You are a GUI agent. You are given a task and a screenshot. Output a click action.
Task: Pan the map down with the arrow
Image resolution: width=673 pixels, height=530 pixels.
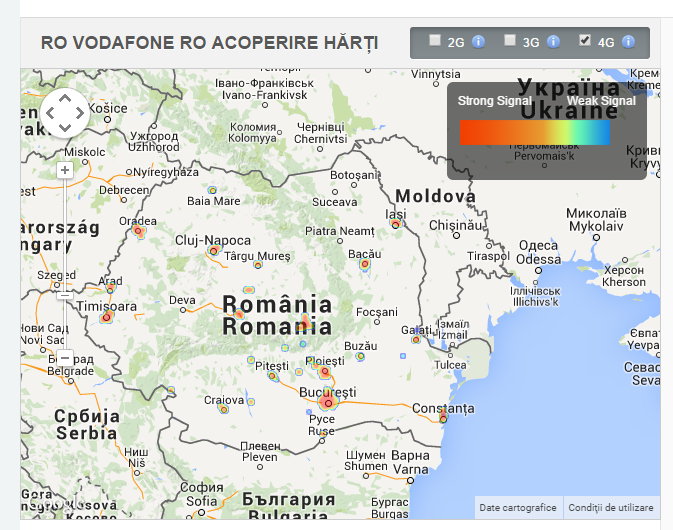[65, 128]
